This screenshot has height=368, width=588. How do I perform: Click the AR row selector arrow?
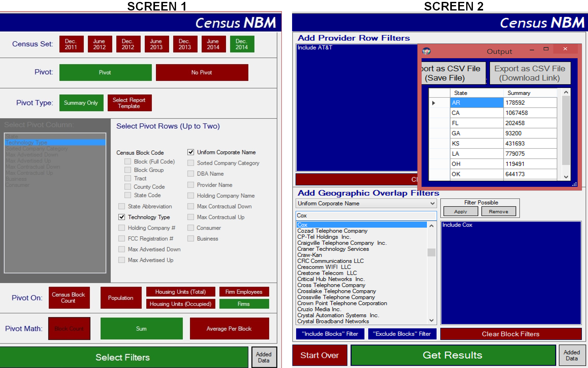pos(434,103)
